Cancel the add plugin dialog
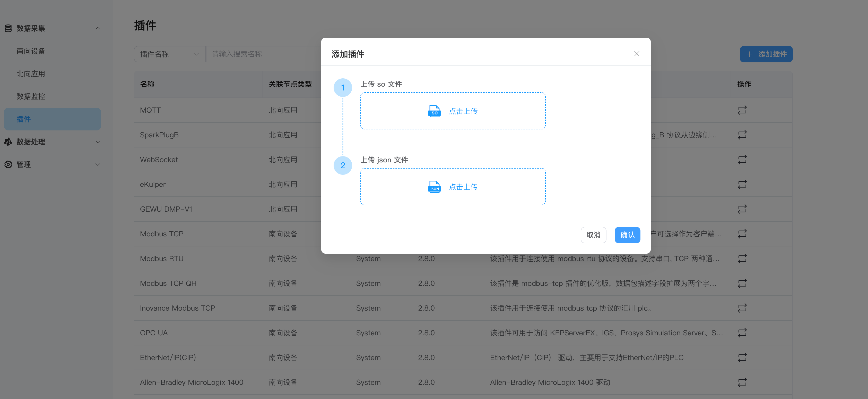The image size is (868, 399). [593, 235]
